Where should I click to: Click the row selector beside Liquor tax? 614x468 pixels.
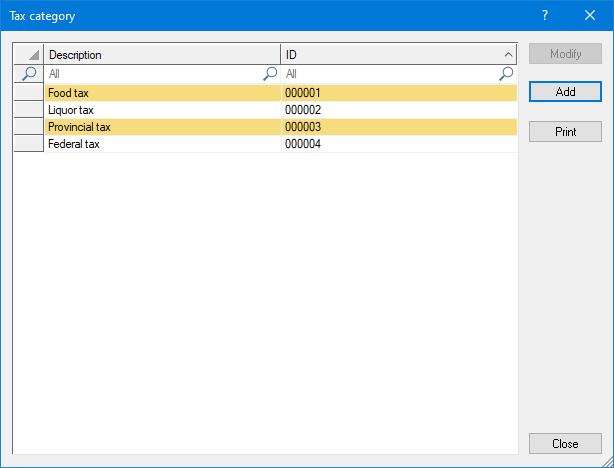point(29,110)
